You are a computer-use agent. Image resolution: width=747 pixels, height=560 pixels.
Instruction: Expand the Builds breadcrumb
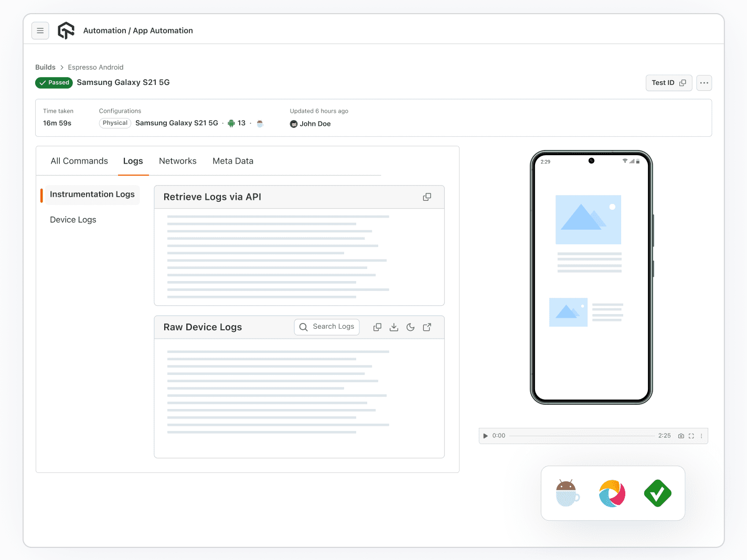pos(45,67)
